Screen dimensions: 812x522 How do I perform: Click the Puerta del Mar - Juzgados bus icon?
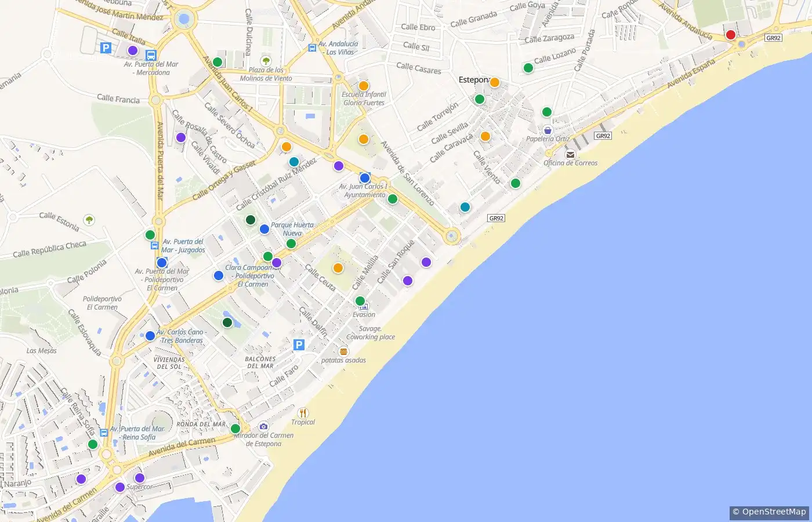[155, 245]
